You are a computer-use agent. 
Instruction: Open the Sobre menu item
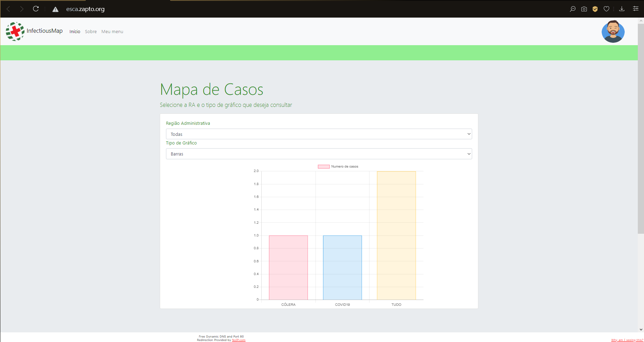91,31
